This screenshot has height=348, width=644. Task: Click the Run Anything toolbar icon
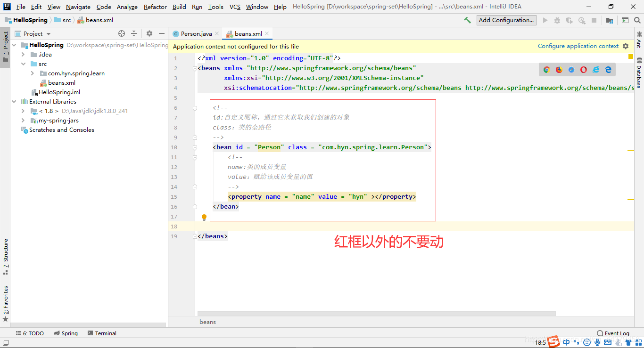click(x=625, y=20)
